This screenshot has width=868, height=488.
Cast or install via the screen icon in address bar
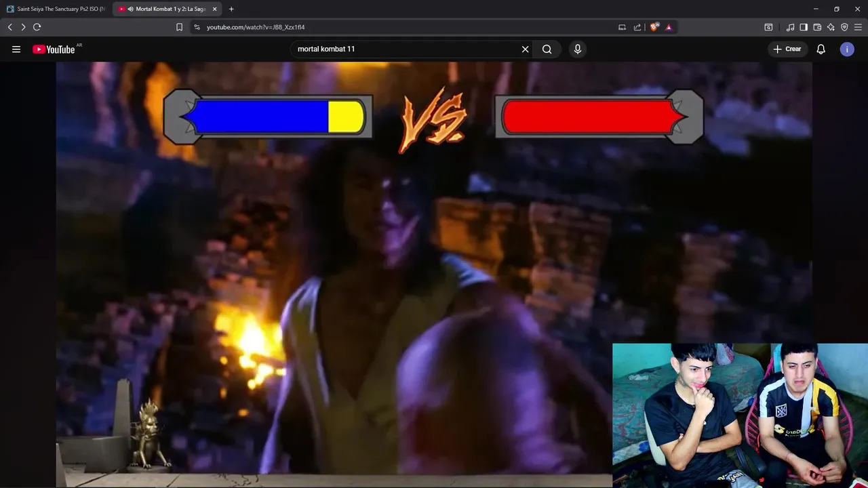622,27
